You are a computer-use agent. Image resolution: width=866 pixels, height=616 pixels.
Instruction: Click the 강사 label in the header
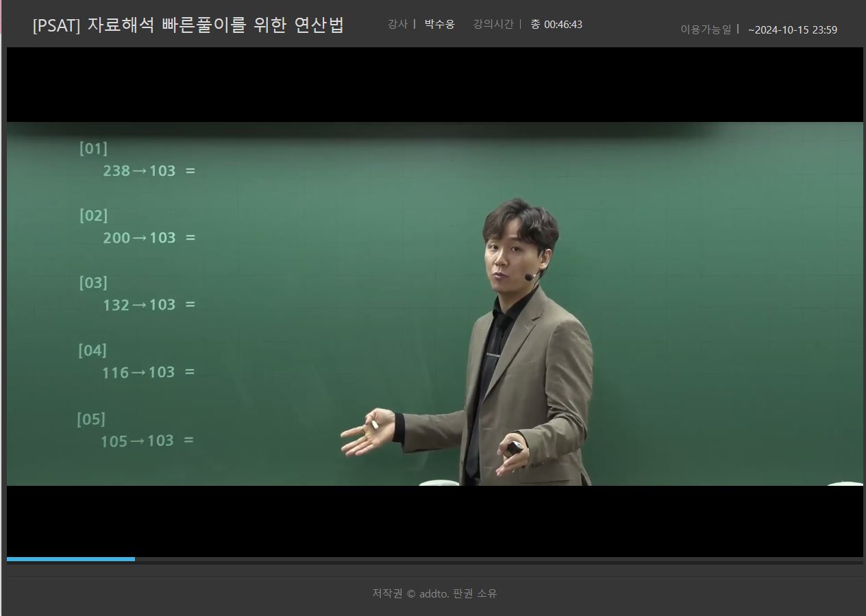pos(397,25)
